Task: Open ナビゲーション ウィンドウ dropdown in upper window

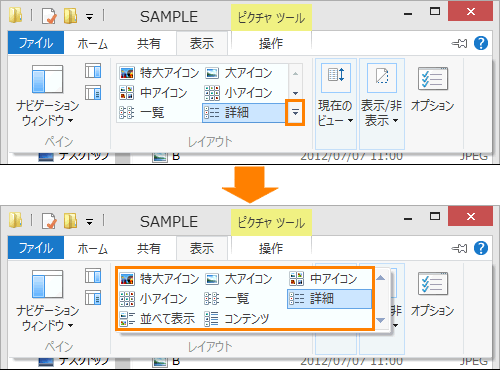Action: tap(47, 95)
